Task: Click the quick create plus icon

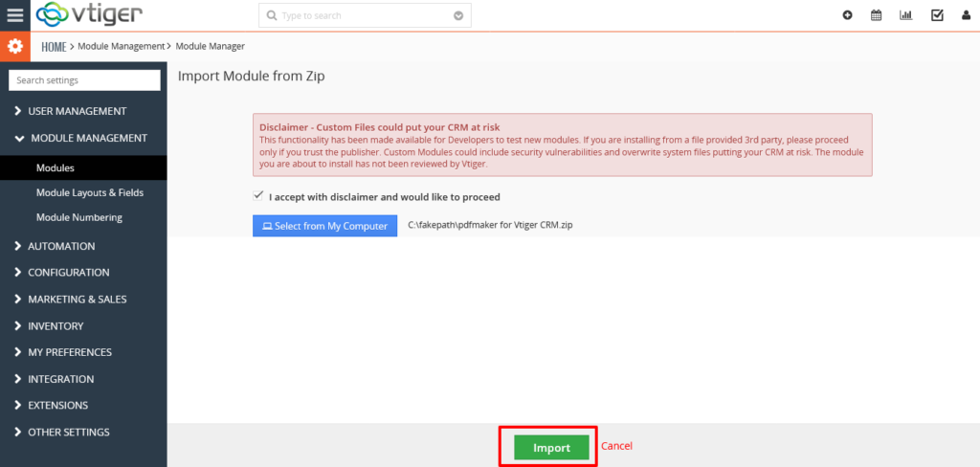Action: 848,15
